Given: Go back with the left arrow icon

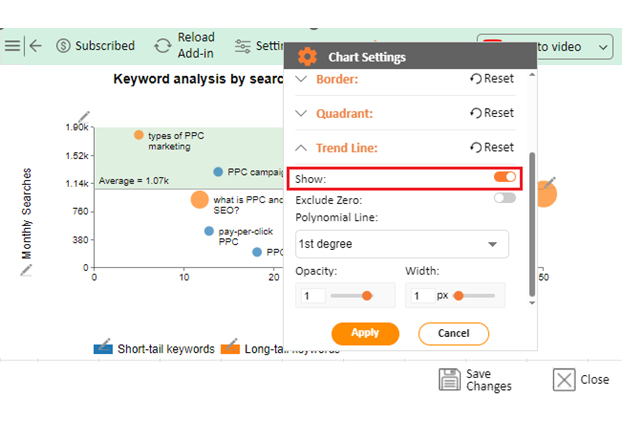Looking at the screenshot, I should [36, 46].
